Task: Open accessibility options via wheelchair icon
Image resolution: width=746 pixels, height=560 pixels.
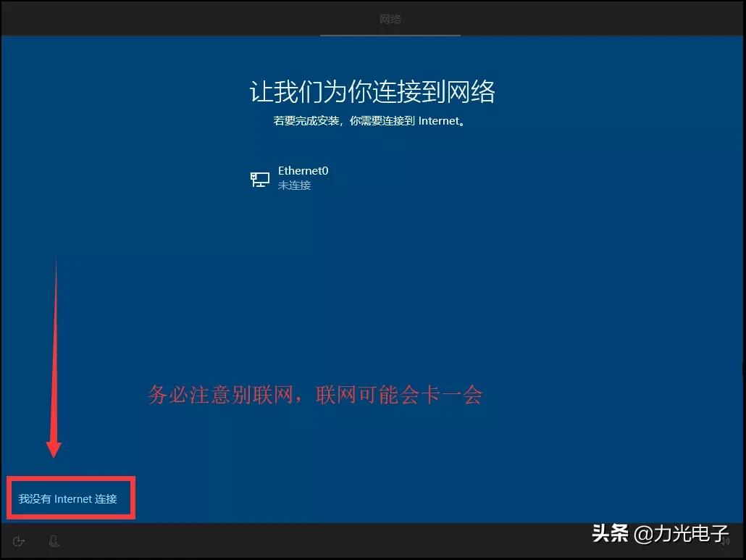Action: point(18,540)
